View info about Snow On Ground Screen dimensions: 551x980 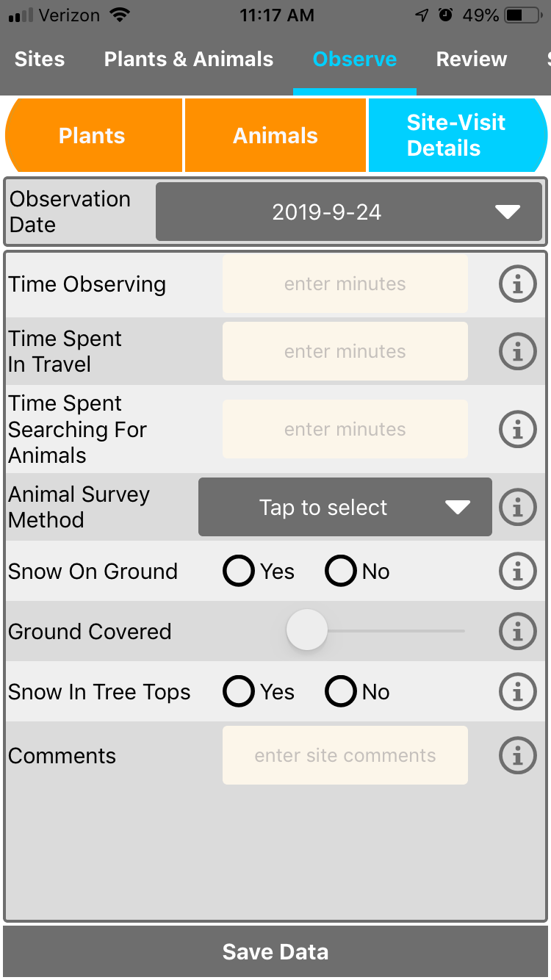517,571
